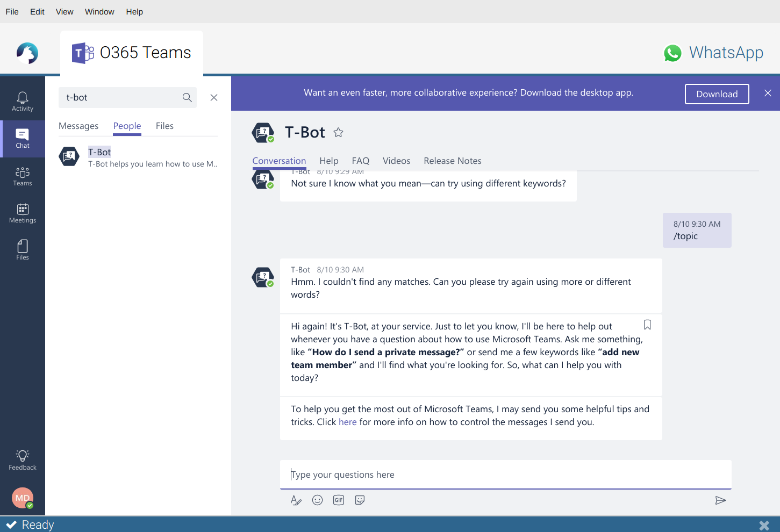Dismiss the desktop app banner
Viewport: 780px width, 532px height.
(x=768, y=93)
